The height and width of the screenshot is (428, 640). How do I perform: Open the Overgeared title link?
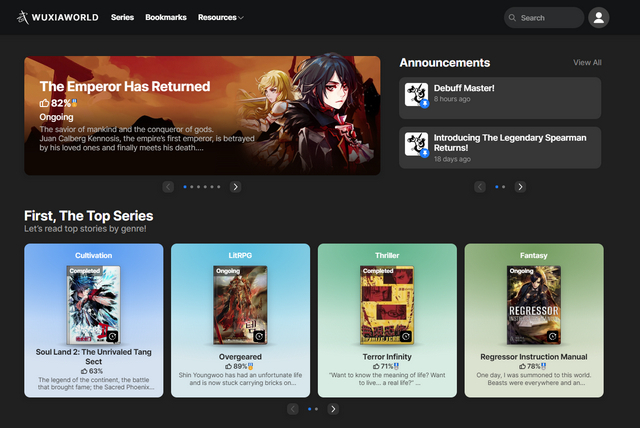pos(240,357)
